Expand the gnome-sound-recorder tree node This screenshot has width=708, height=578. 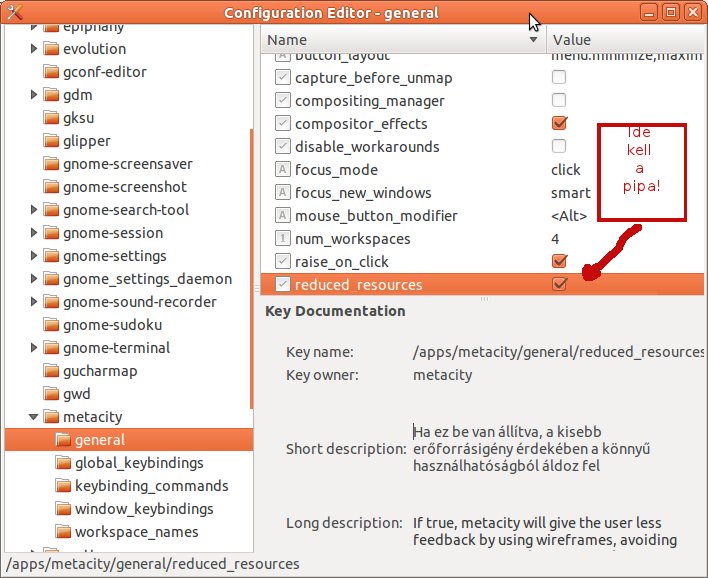click(33, 302)
